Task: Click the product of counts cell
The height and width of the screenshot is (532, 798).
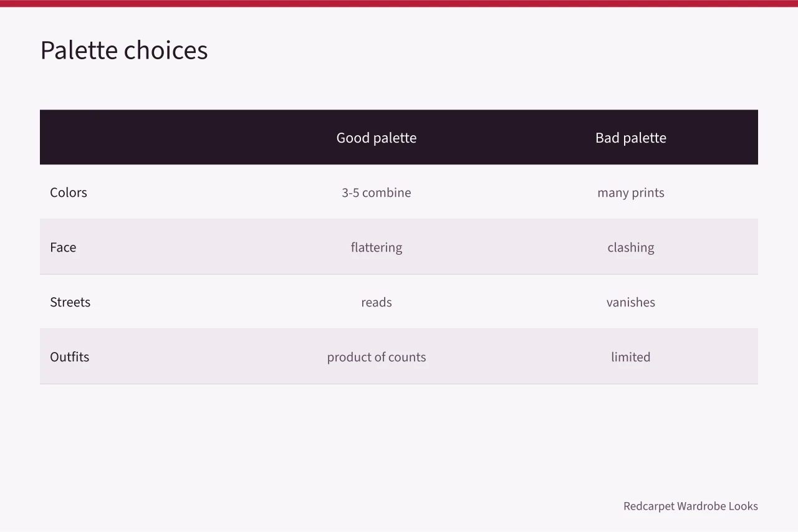Action: tap(377, 357)
